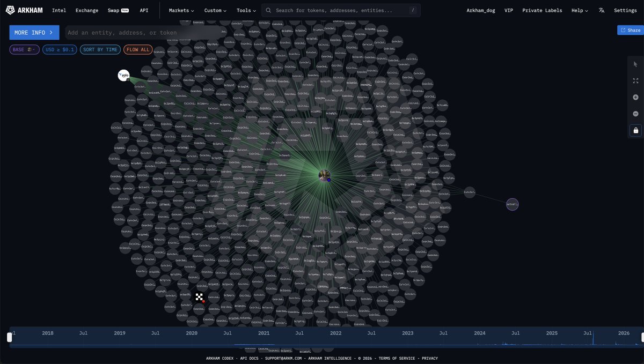Click the MORE INFO button
This screenshot has width=644, height=364.
tap(34, 32)
